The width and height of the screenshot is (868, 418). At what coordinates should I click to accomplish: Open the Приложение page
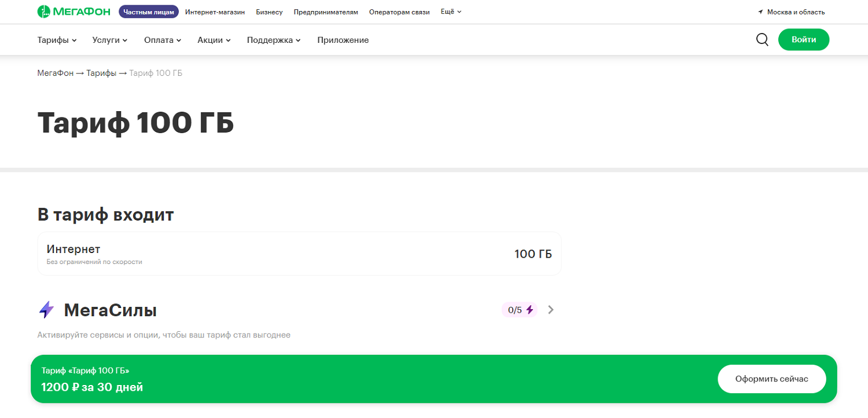[343, 40]
